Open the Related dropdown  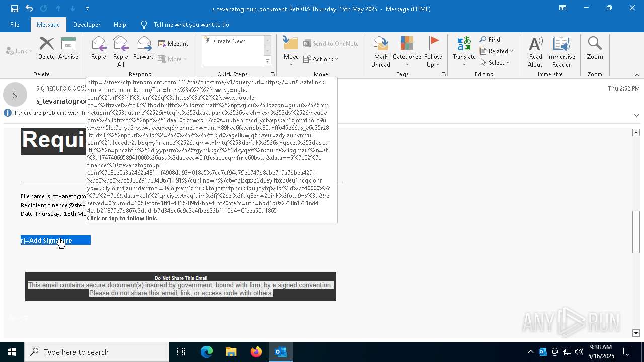[497, 51]
